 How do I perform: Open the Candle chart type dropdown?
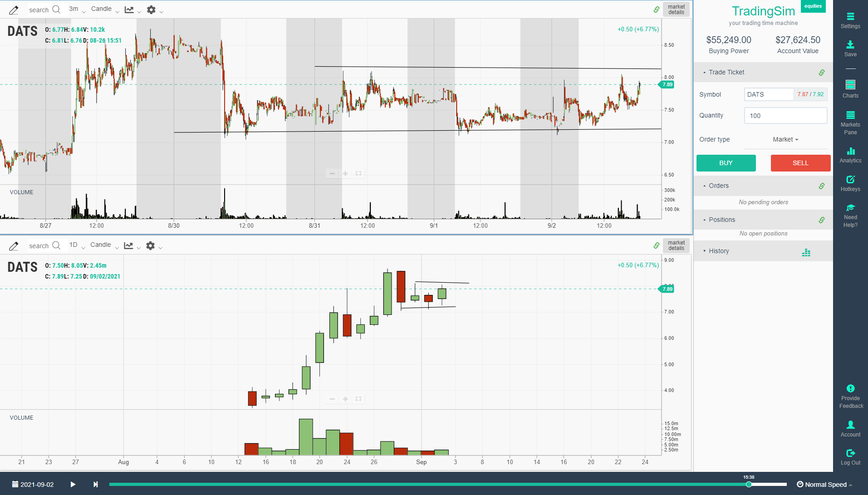coord(104,9)
